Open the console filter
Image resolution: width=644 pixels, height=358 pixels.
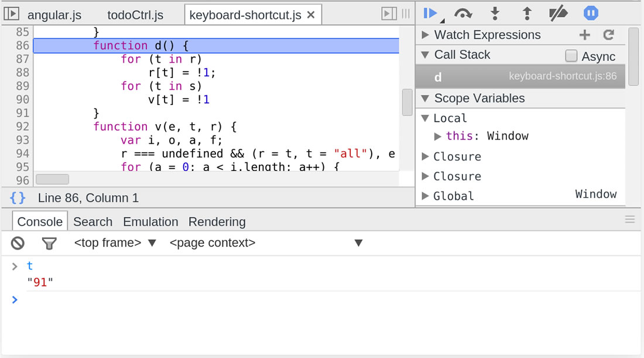click(49, 243)
